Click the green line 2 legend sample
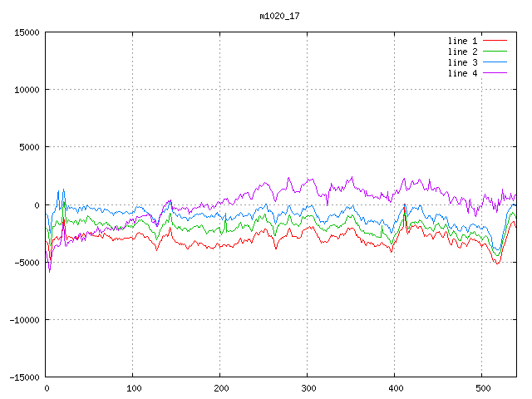The image size is (532, 399). point(495,52)
